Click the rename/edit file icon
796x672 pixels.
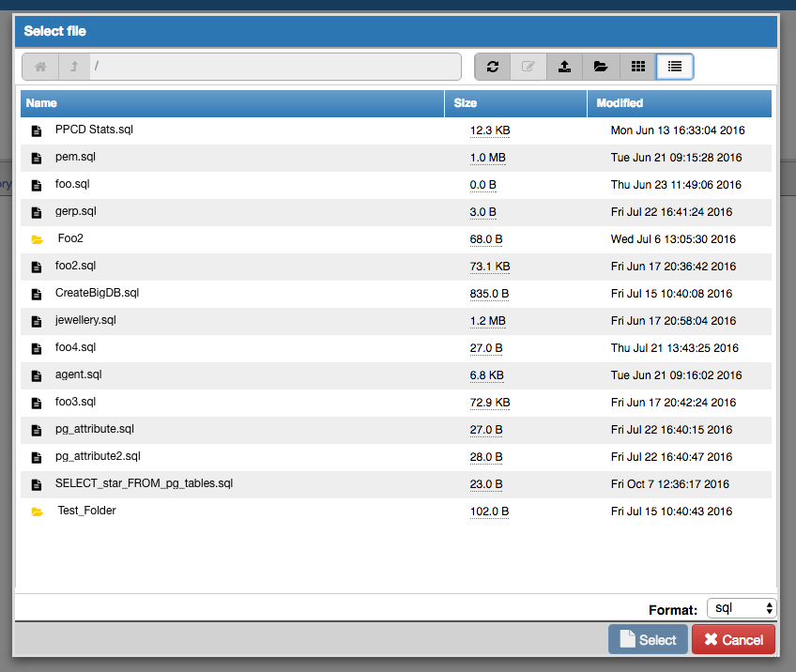click(x=528, y=67)
